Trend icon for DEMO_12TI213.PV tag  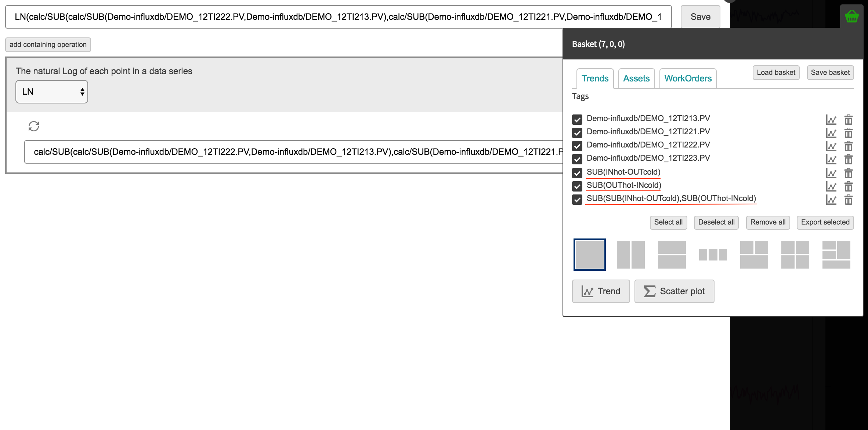tap(831, 120)
